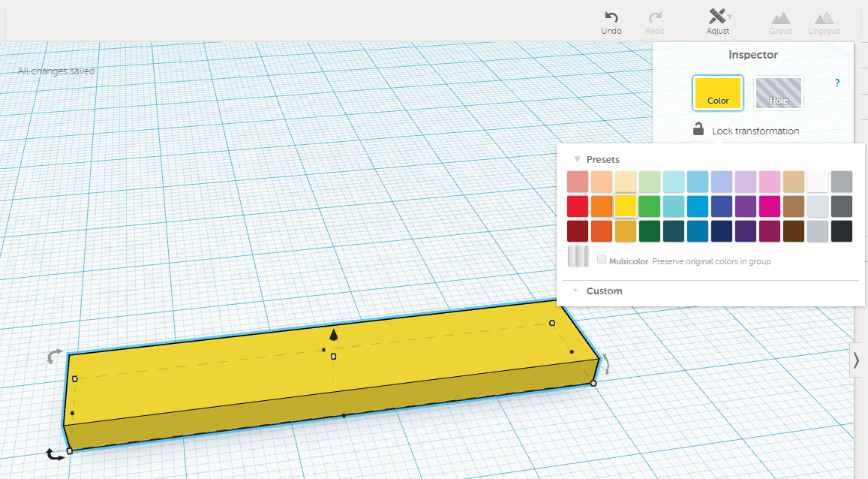Select the dark gray preset swatch
This screenshot has height=479, width=868.
tap(842, 206)
